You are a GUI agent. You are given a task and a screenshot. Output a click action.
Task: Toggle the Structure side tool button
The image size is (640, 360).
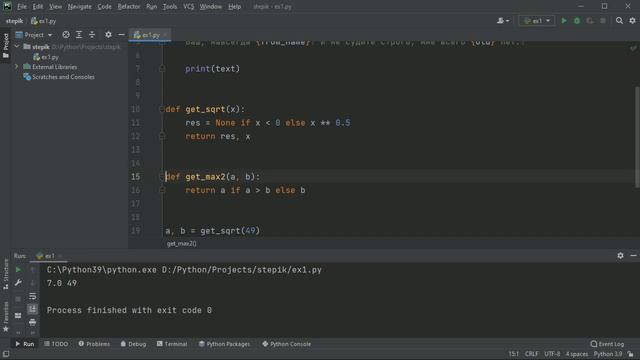pyautogui.click(x=5, y=274)
